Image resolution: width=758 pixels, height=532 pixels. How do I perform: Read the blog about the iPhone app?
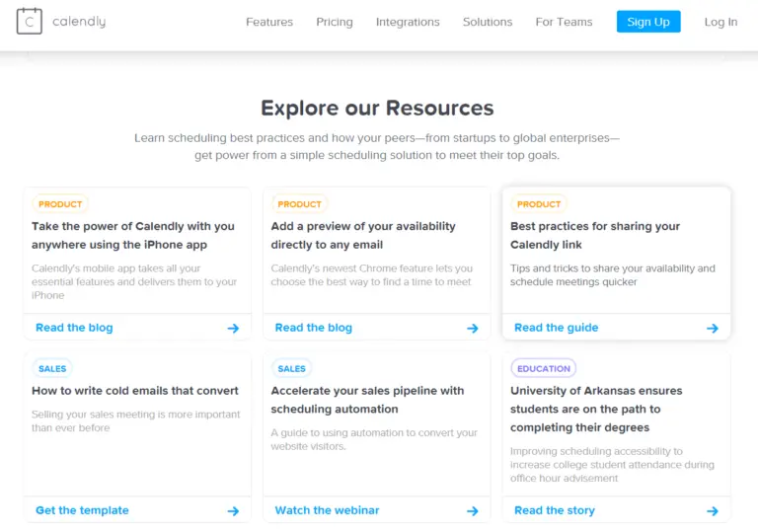pos(74,328)
